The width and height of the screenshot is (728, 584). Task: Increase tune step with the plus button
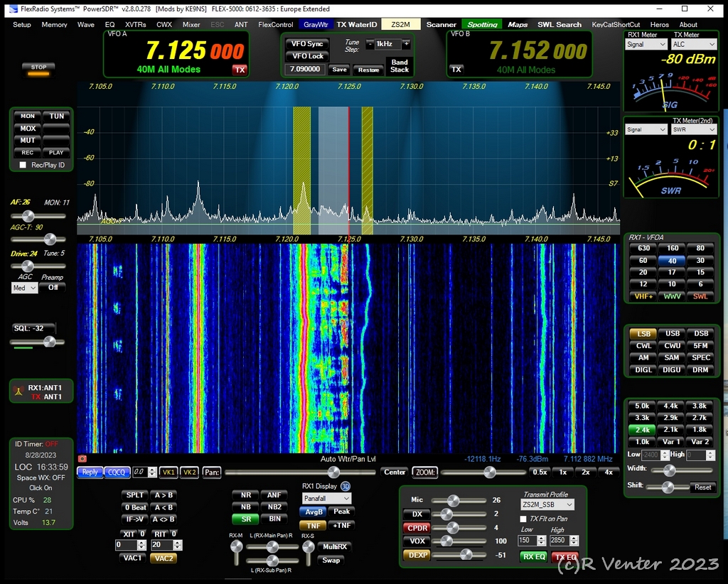click(406, 44)
